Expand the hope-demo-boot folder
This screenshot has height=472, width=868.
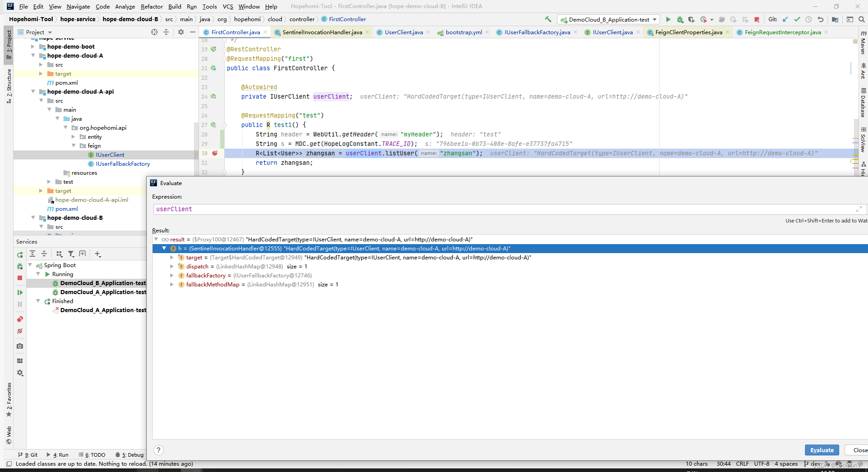pyautogui.click(x=32, y=46)
